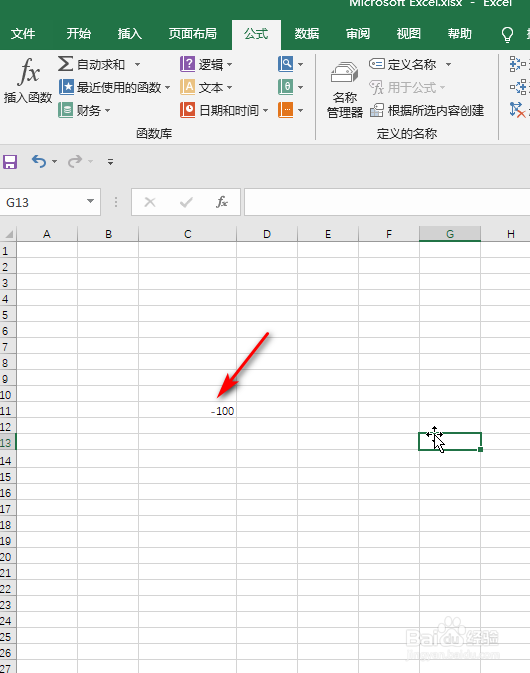Select column A header
Viewport: 530px width, 673px height.
(x=47, y=234)
